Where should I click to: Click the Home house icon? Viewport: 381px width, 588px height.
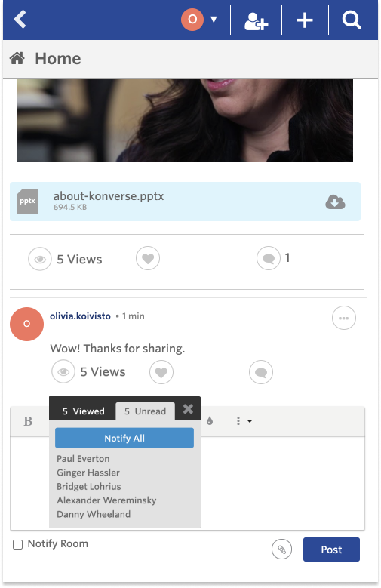point(17,59)
